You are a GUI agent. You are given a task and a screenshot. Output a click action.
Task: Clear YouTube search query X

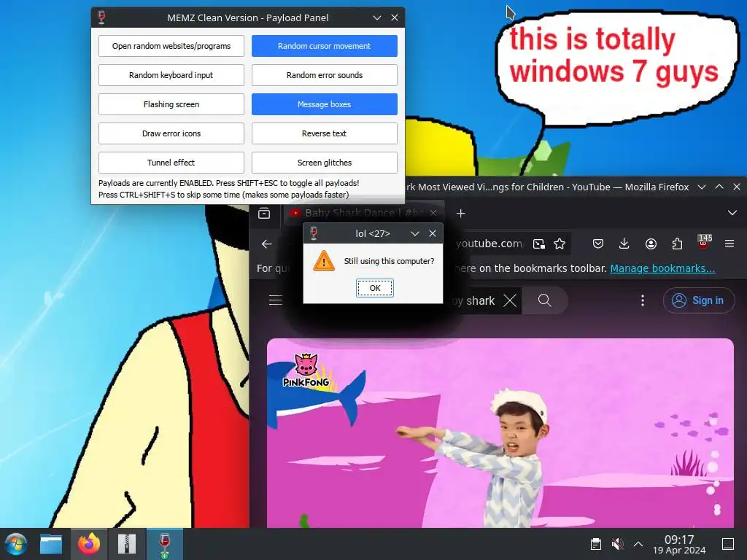510,300
